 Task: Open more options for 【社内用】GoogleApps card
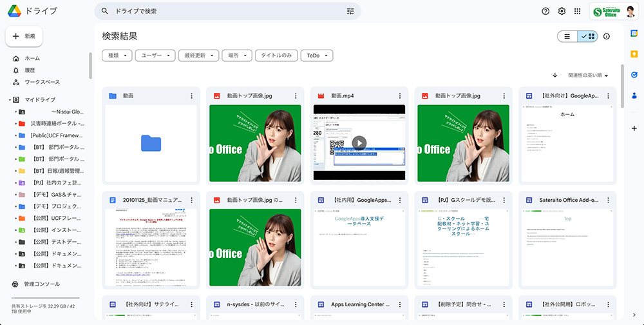[x=400, y=201]
